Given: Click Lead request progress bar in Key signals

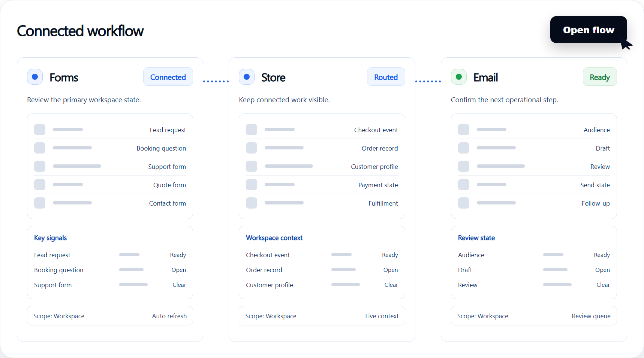Looking at the screenshot, I should coord(129,255).
